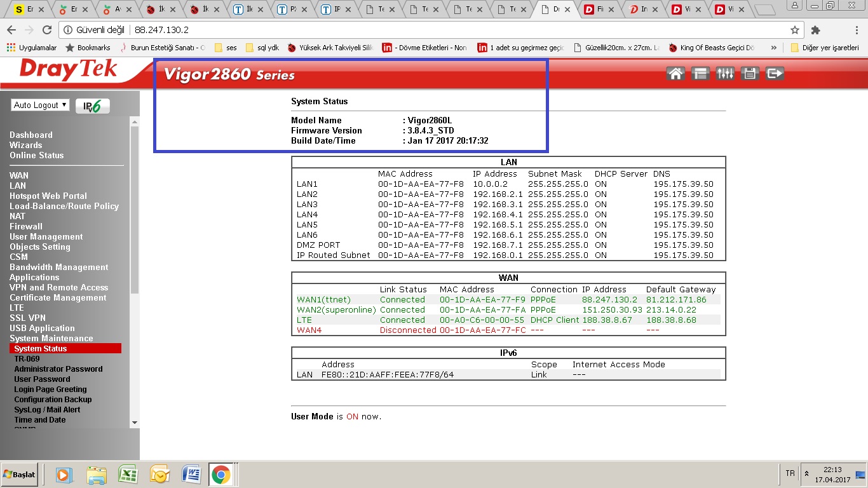The width and height of the screenshot is (868, 488).
Task: Click the mixer sliders icon in header
Action: point(725,74)
